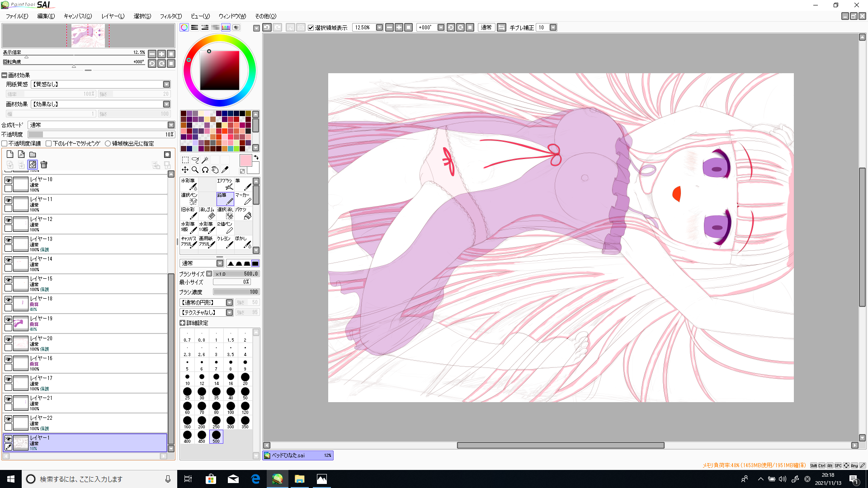Select the zoom magnifier tool

click(195, 170)
